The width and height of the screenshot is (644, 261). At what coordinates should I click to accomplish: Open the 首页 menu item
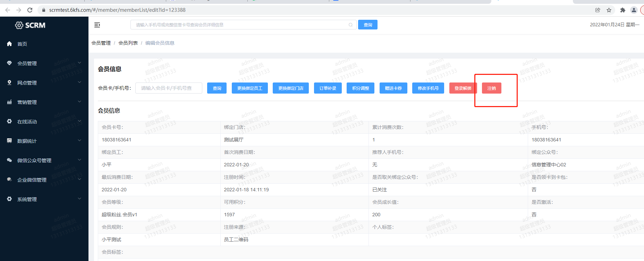44,44
